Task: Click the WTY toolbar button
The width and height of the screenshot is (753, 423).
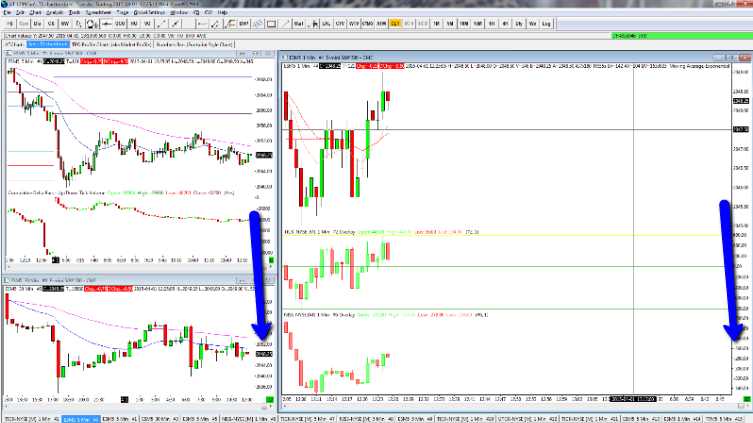Action: (354, 24)
